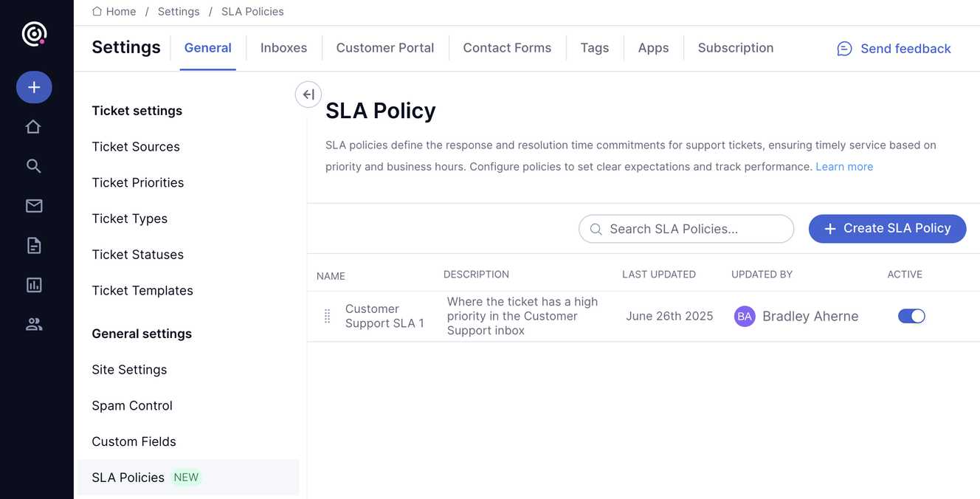The image size is (980, 499).
Task: Open the mail inbox icon
Action: [x=34, y=206]
